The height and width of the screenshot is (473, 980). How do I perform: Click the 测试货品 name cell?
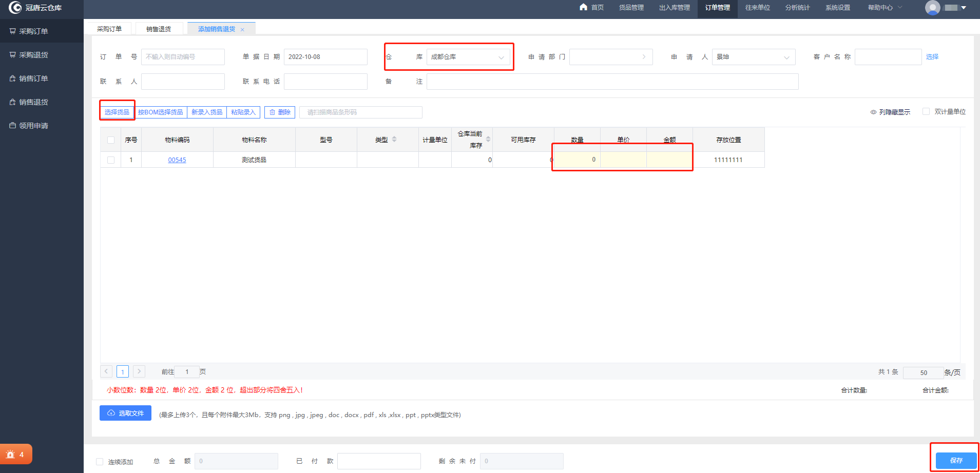[254, 160]
